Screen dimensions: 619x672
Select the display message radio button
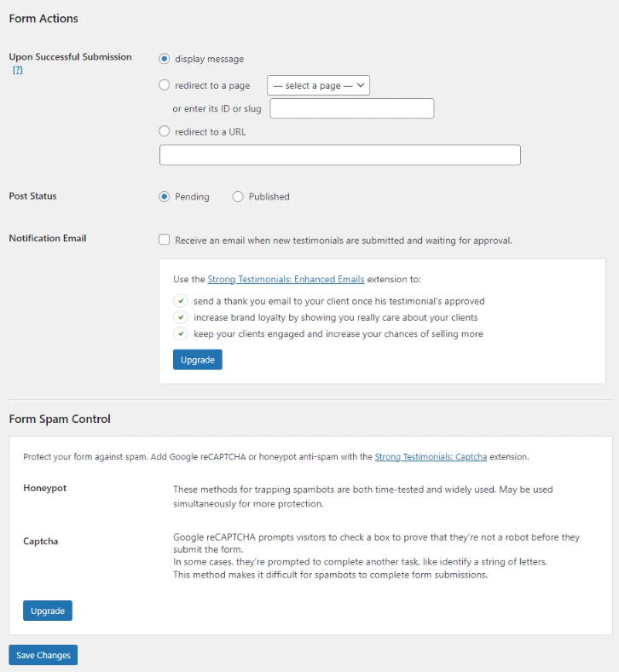pos(164,59)
